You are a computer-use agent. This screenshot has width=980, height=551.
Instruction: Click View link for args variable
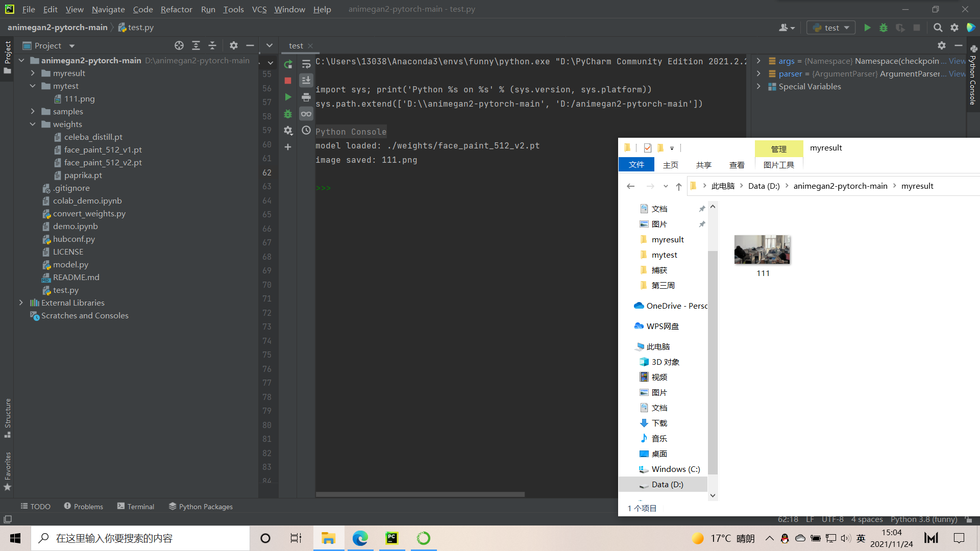[x=957, y=61]
